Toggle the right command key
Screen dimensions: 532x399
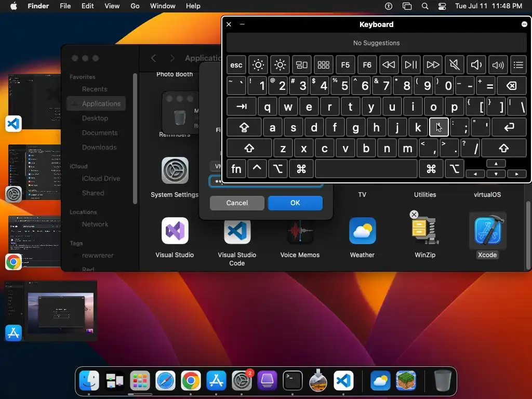click(x=431, y=169)
